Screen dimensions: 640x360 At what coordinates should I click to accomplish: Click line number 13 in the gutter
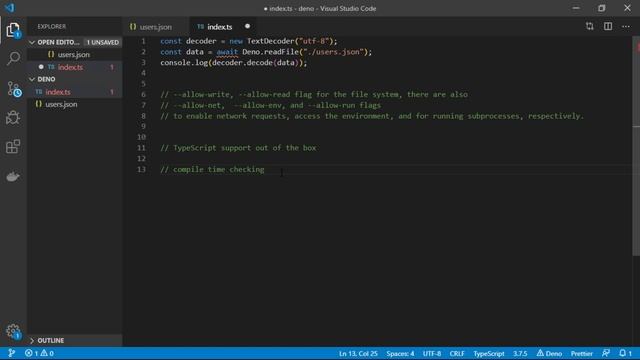coord(141,169)
